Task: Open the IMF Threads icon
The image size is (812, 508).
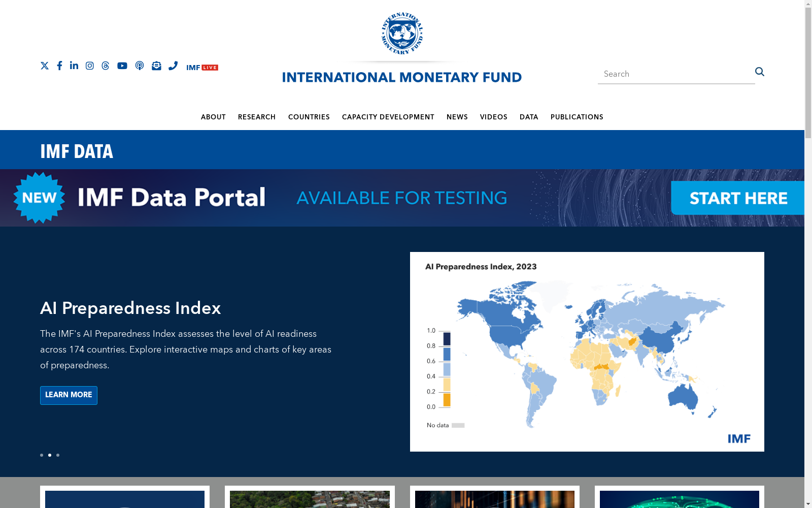Action: (106, 66)
